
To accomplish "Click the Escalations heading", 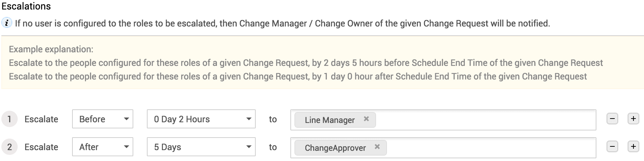I will (26, 6).
